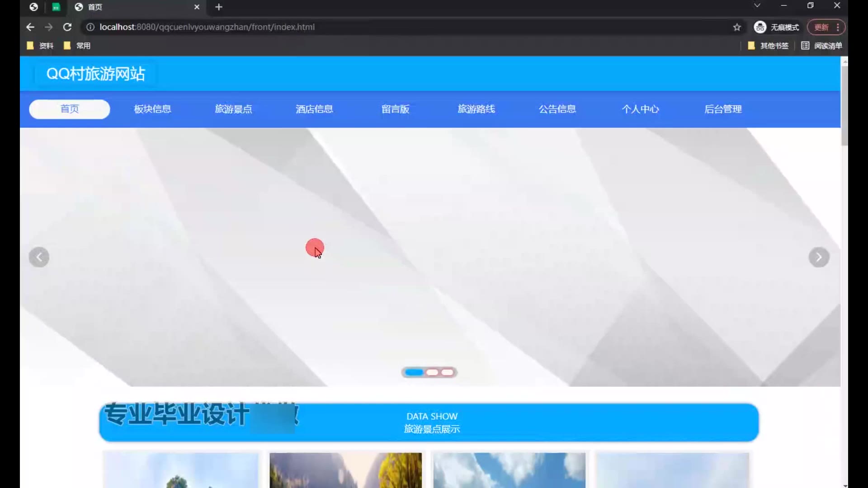
Task: Go to 旅游景点 navigation tab
Action: point(233,109)
